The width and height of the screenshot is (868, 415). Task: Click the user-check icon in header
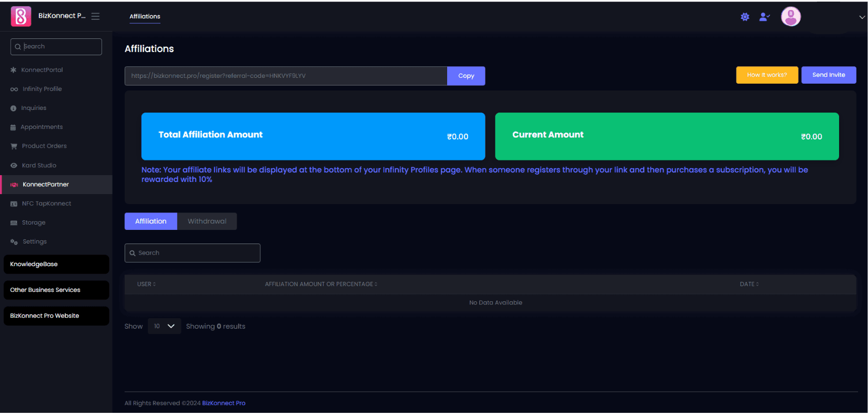(x=764, y=17)
